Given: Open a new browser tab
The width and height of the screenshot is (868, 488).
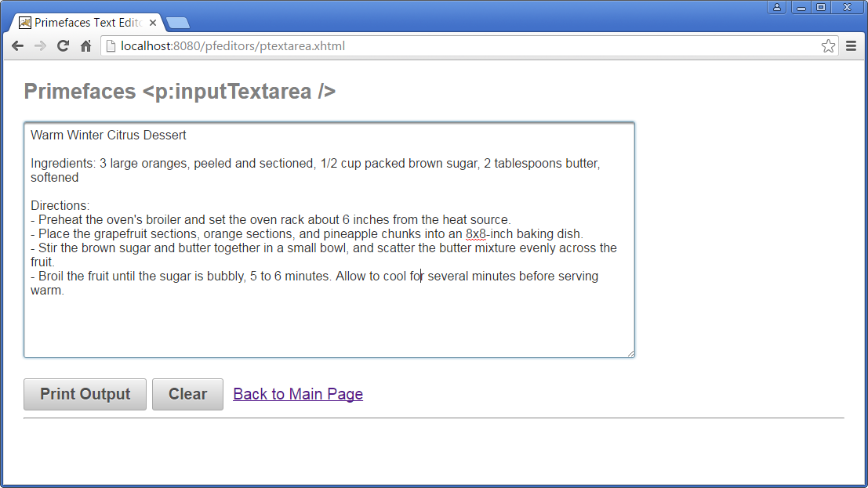Looking at the screenshot, I should (178, 23).
